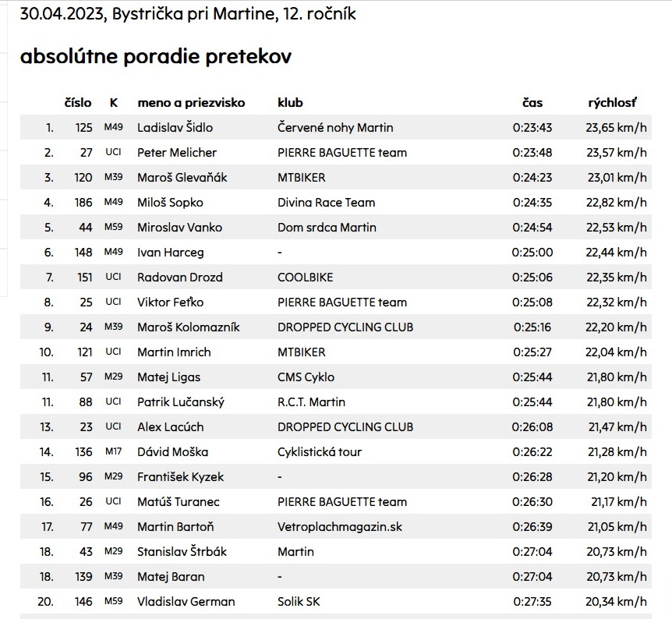Select winner Ladislav Šidlo's name

[175, 127]
